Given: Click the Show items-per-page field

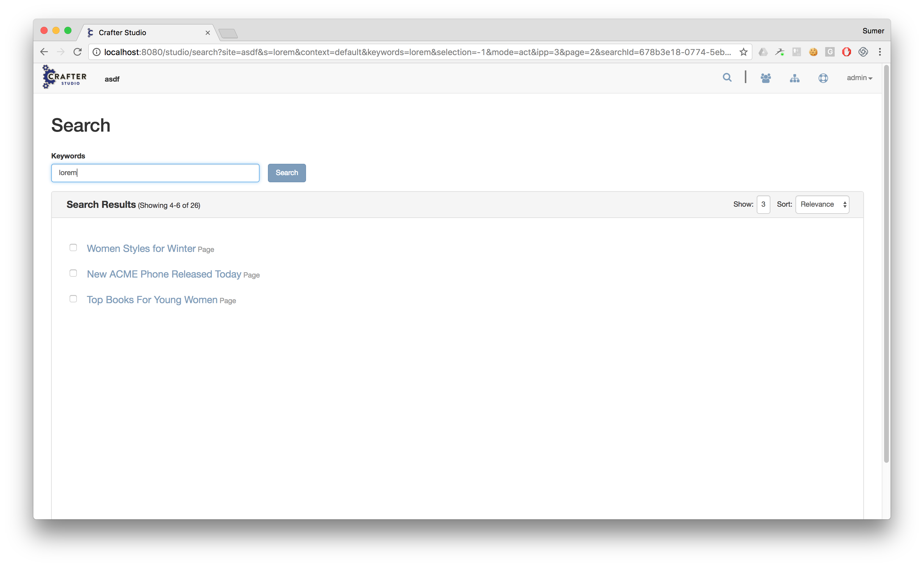Looking at the screenshot, I should pyautogui.click(x=763, y=205).
